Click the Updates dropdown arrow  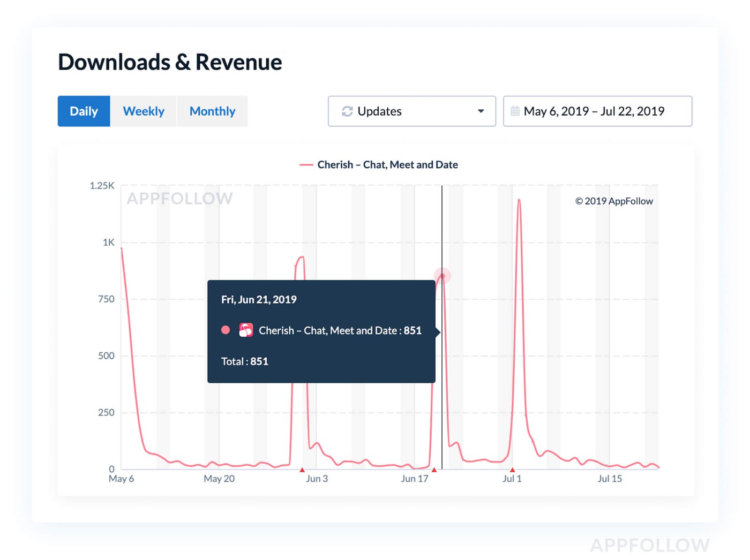481,111
